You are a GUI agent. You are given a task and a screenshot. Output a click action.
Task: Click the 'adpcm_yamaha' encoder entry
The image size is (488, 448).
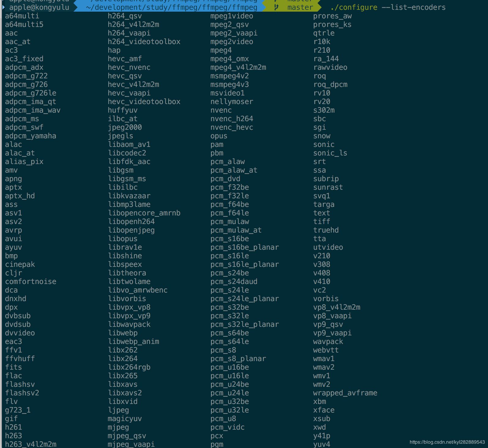pos(31,136)
